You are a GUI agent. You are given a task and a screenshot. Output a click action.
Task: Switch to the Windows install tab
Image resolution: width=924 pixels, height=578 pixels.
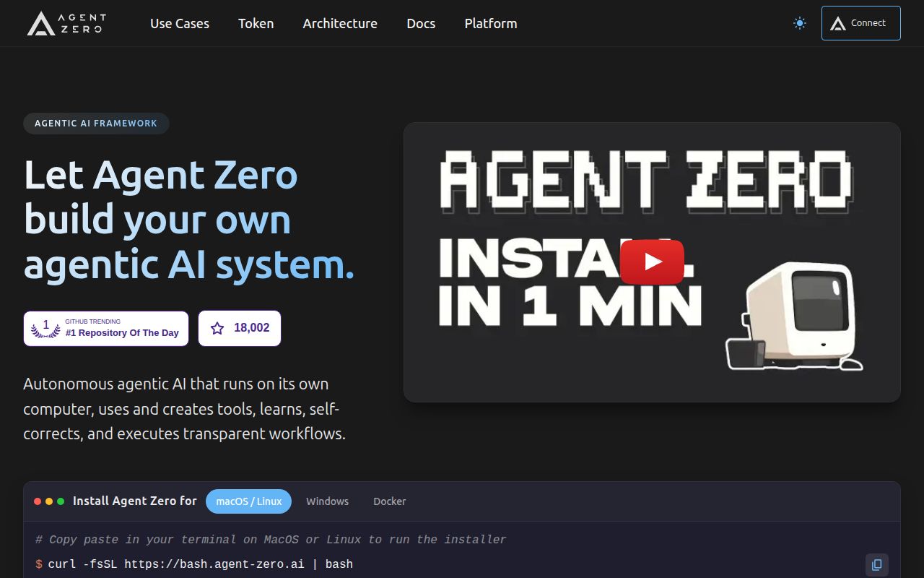[327, 501]
